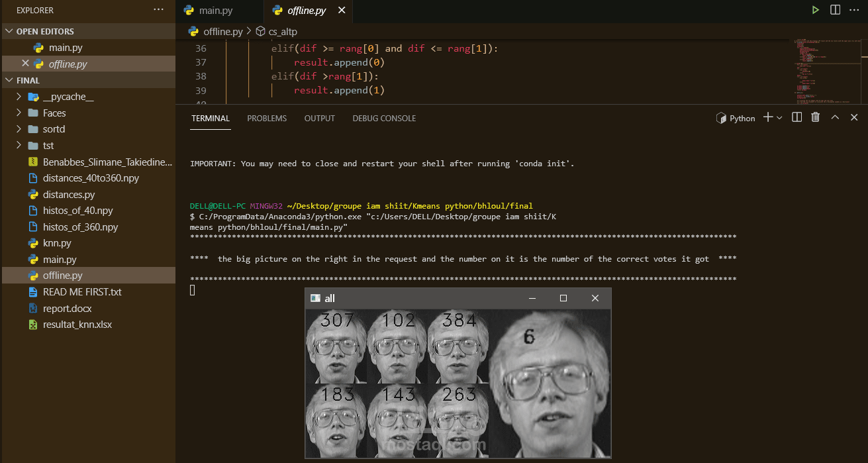
Task: Collapse the OPEN EDITORS section
Action: [x=87, y=31]
